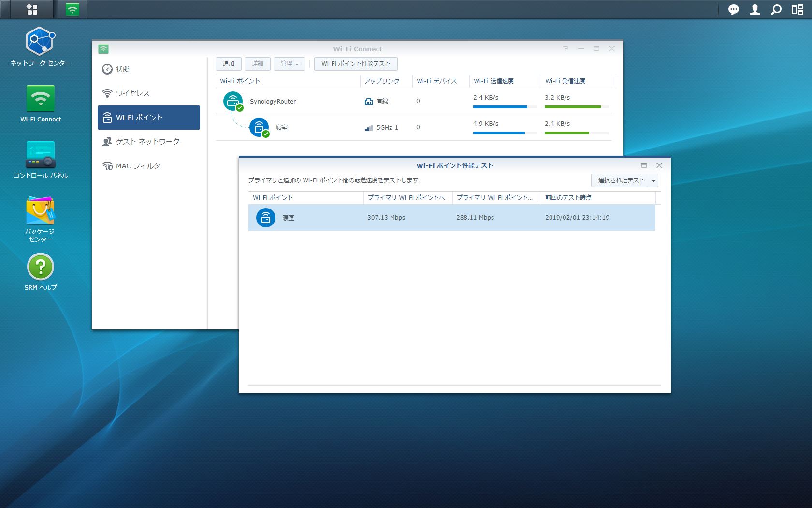Open the 管理 dropdown menu

click(x=290, y=64)
